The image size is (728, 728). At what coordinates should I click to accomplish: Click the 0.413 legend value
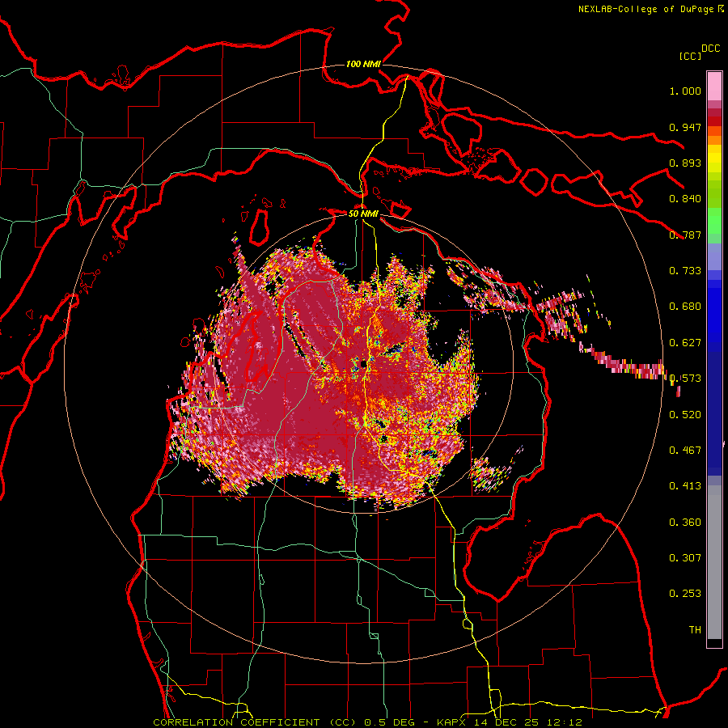(685, 486)
